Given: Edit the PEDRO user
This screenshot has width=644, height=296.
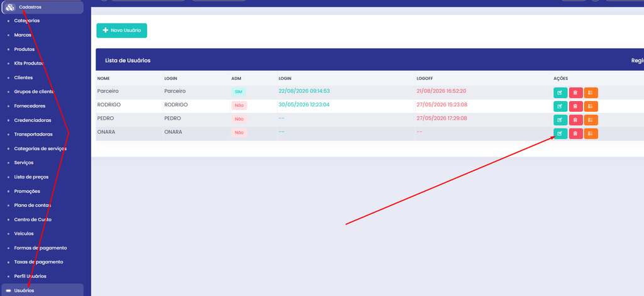Looking at the screenshot, I should (560, 120).
